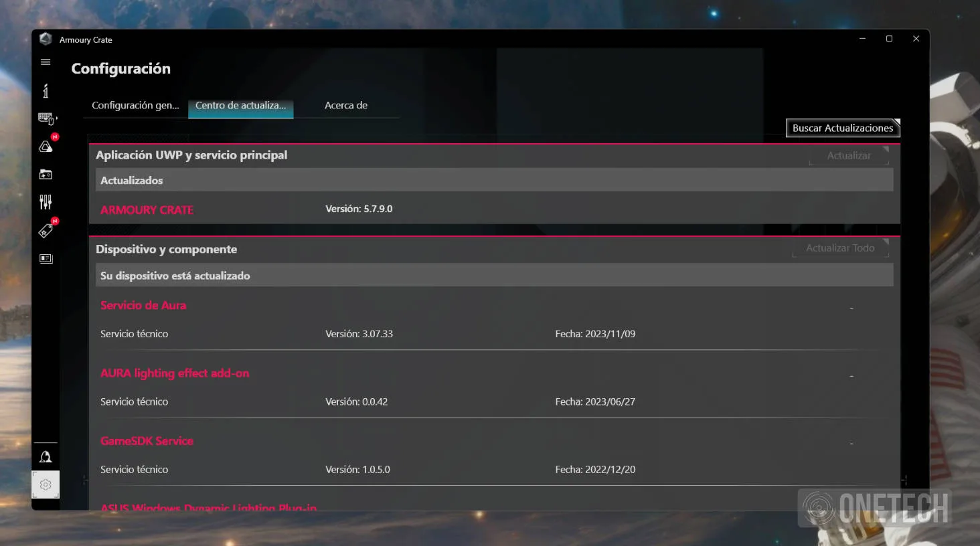Click 'Servicio técnico' under AURA lighting effect add-on
This screenshot has width=980, height=546.
134,402
